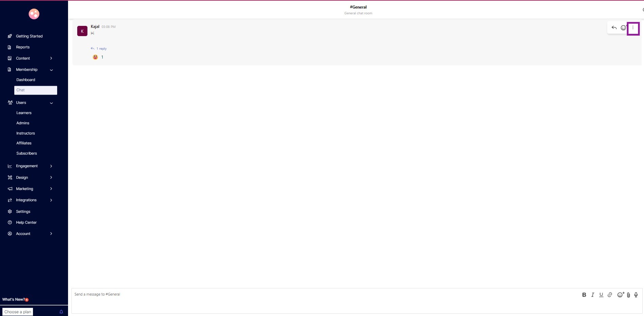The width and height of the screenshot is (644, 316).
Task: Collapse the Membership section chevron
Action: (x=51, y=70)
